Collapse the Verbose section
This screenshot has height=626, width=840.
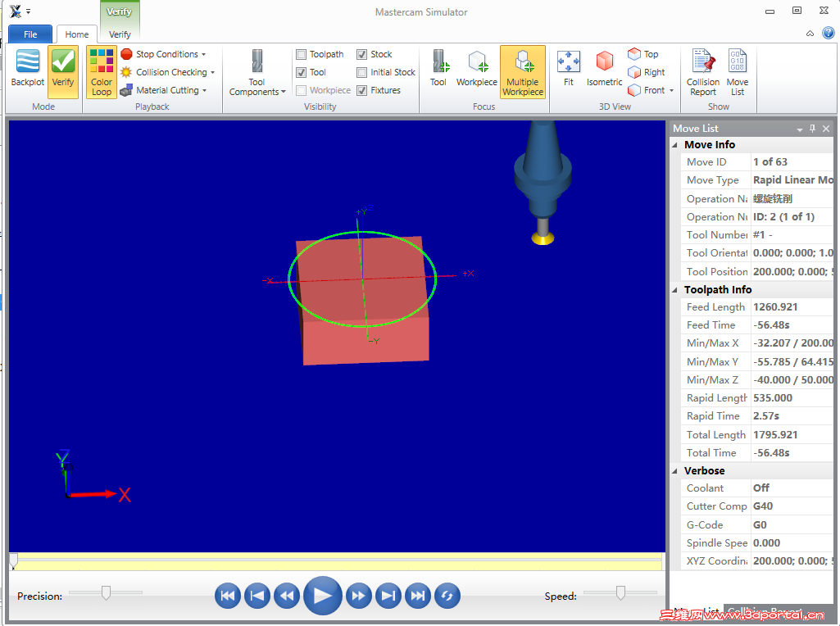pos(675,471)
